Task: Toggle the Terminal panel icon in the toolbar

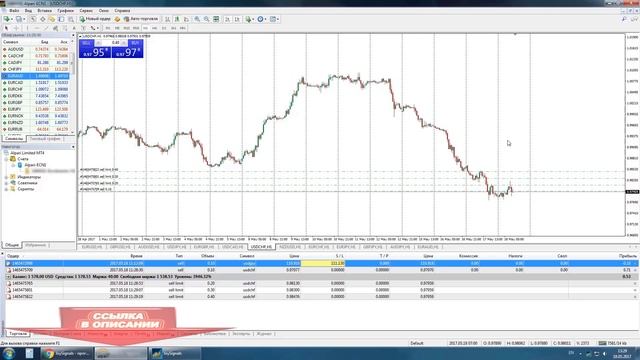Action: (61, 19)
